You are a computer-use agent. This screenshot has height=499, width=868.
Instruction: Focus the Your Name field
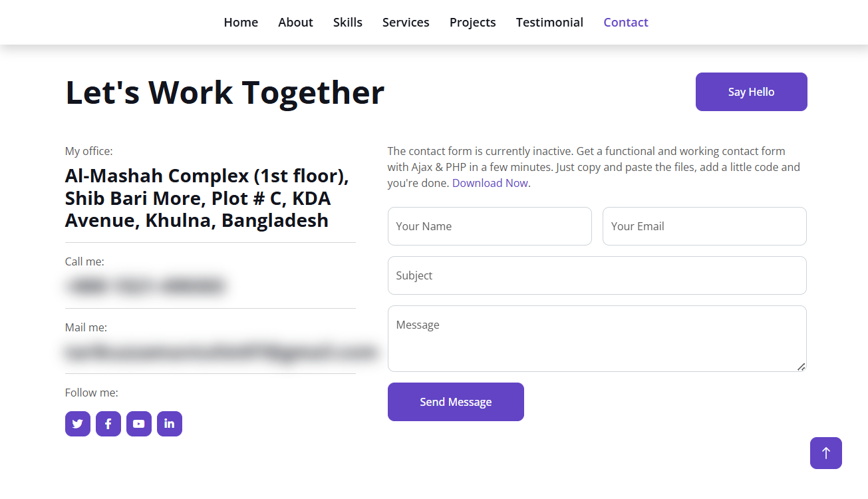[490, 226]
